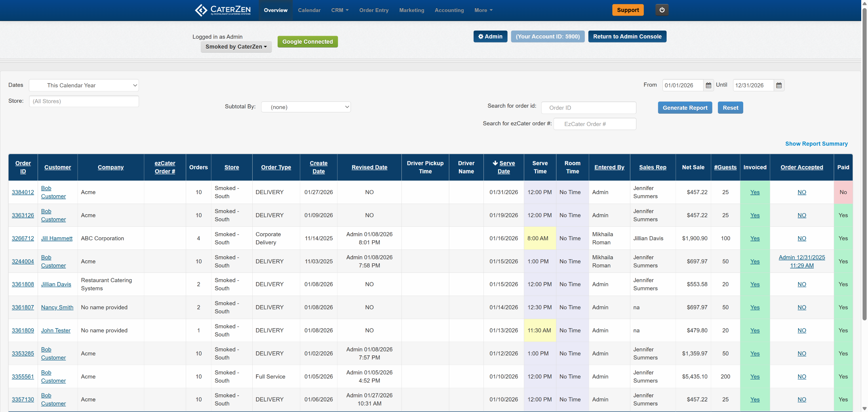The image size is (868, 412).
Task: Click Show Report Summary link
Action: 816,144
